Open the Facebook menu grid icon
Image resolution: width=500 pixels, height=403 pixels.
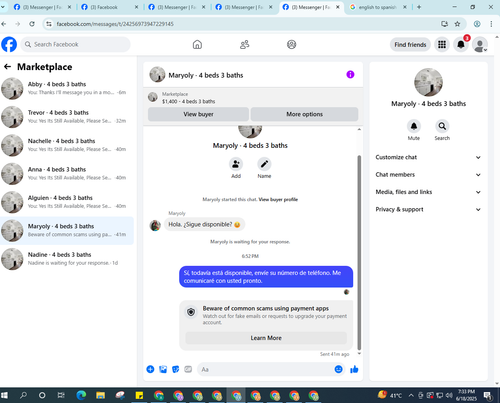coord(442,44)
